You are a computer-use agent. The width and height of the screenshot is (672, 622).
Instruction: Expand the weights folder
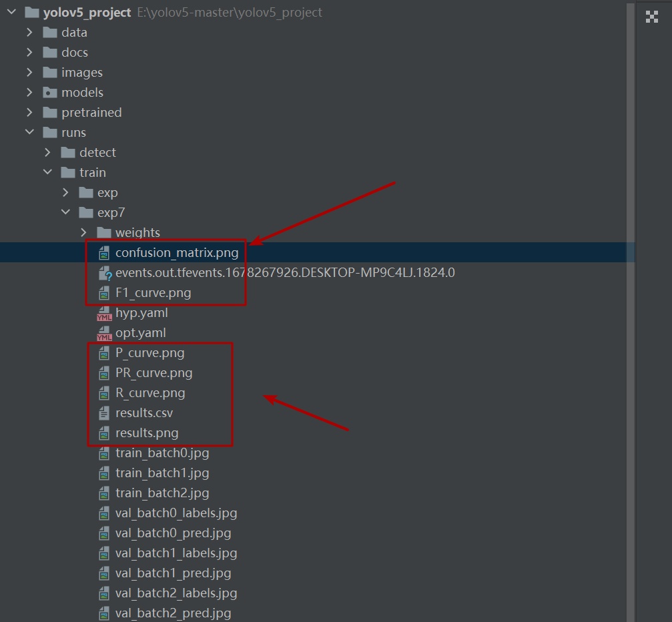point(83,232)
